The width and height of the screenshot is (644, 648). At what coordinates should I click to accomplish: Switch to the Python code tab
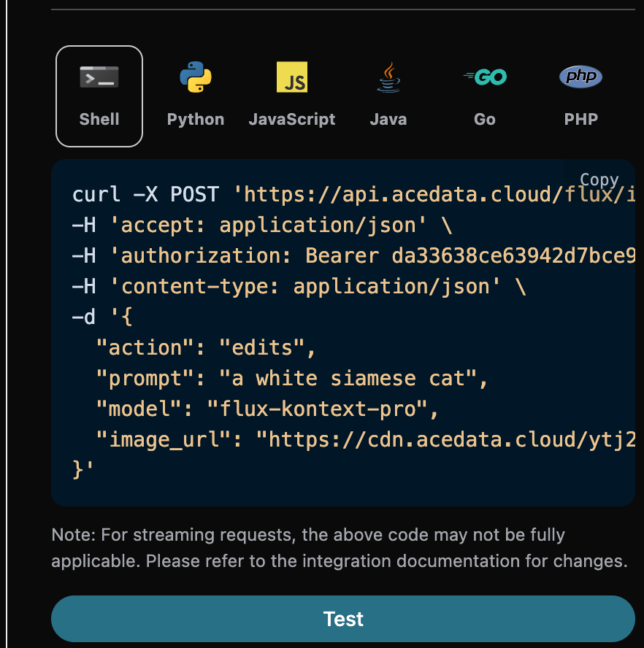tap(195, 96)
